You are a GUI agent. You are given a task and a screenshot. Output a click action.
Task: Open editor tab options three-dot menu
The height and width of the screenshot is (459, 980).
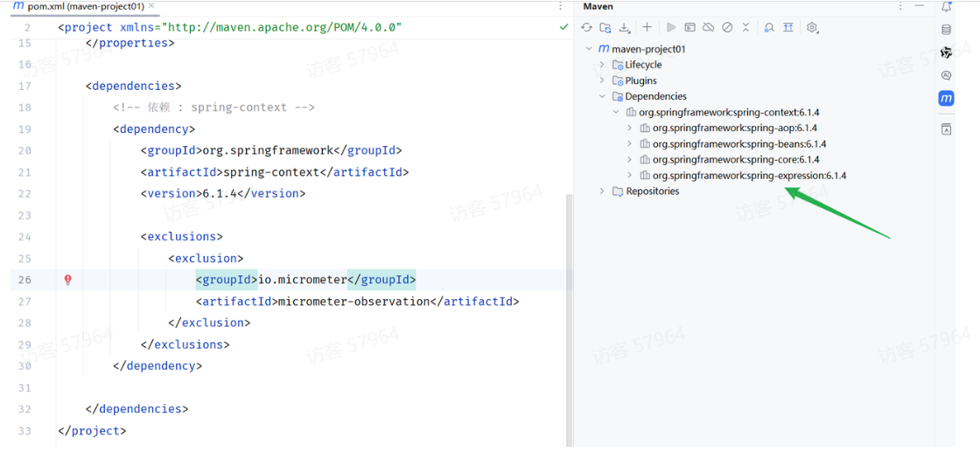(x=560, y=6)
